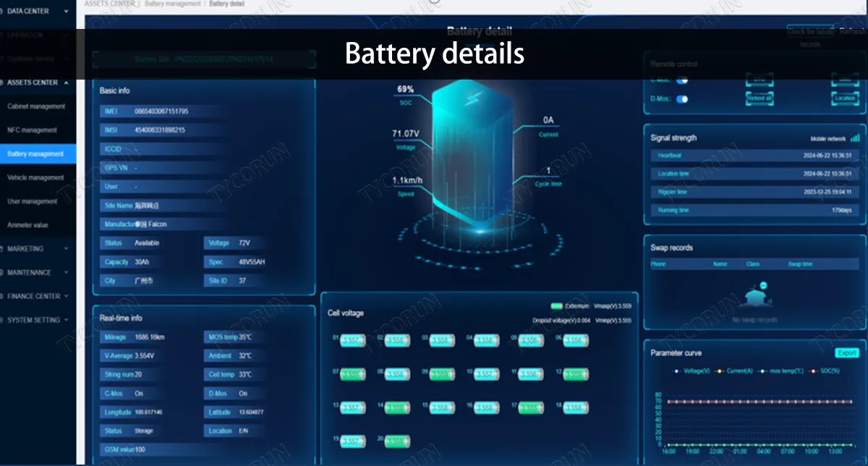Click green cell 07 battery icon
This screenshot has width=868, height=466.
(x=352, y=373)
